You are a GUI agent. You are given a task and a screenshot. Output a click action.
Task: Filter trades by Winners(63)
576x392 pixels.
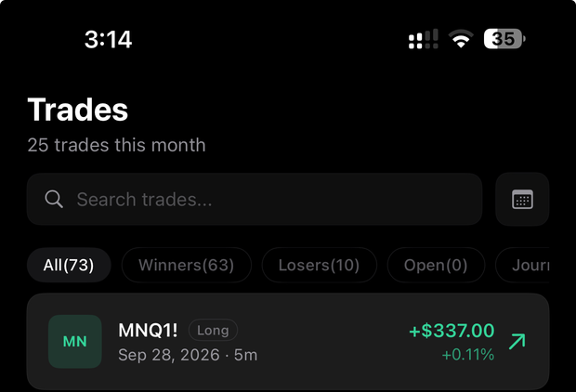(186, 265)
